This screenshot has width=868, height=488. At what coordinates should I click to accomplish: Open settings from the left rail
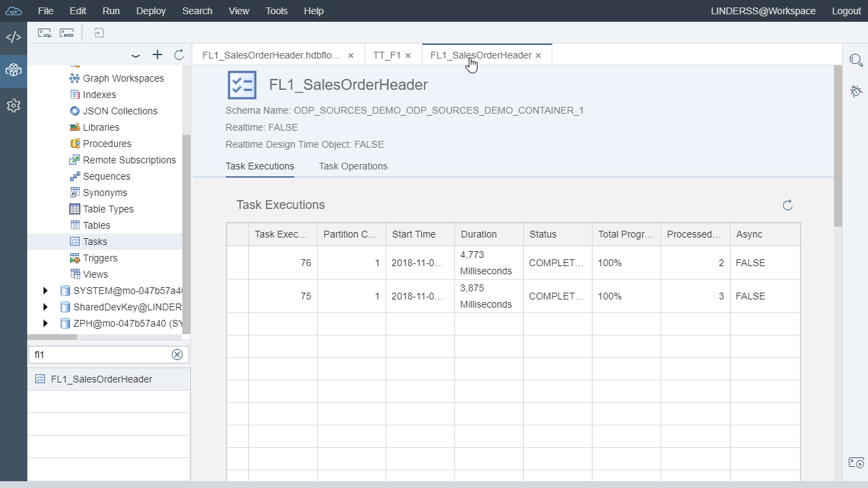click(x=13, y=105)
